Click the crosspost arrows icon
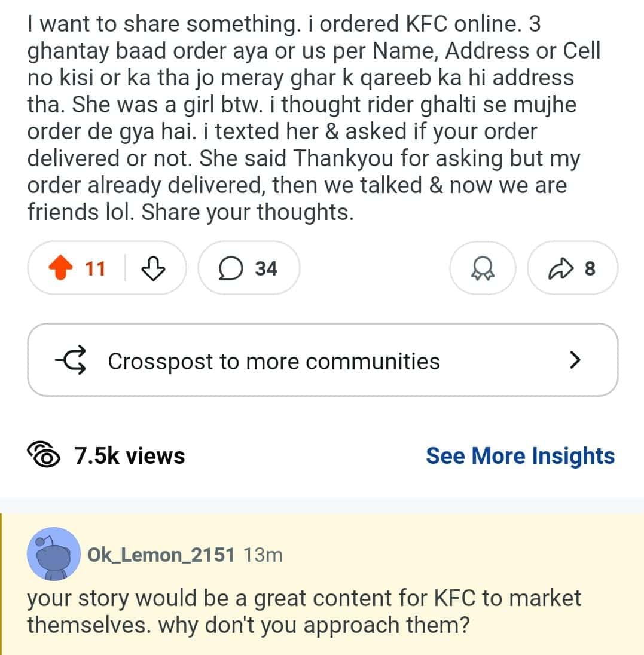This screenshot has width=644, height=655. pyautogui.click(x=70, y=360)
